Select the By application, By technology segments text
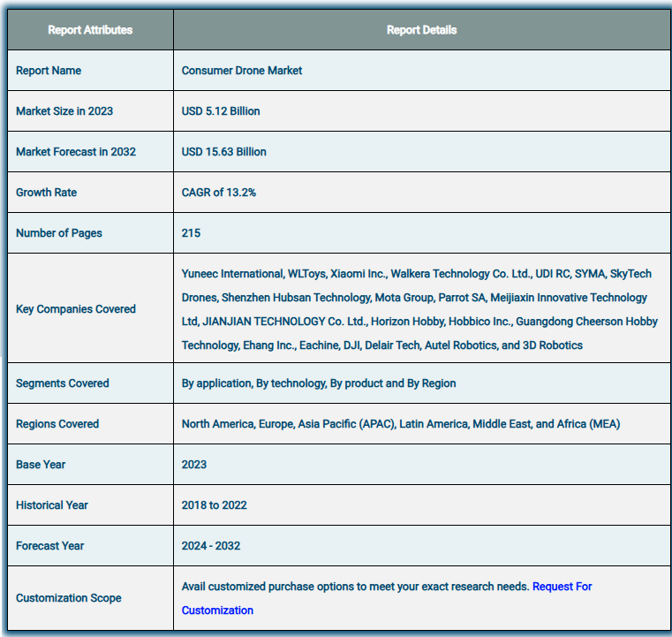This screenshot has height=637, width=672. point(319,383)
